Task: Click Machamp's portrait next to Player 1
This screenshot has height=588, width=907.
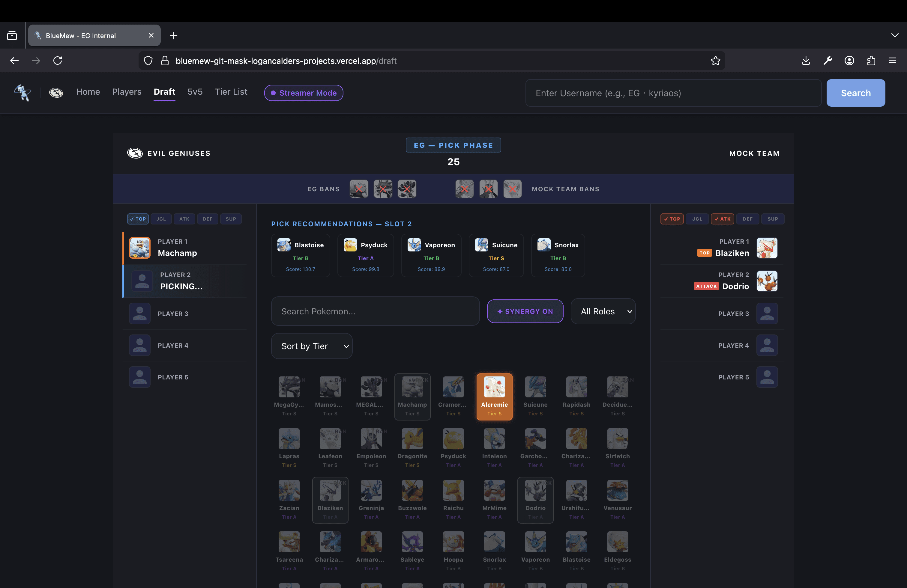Action: click(x=139, y=248)
